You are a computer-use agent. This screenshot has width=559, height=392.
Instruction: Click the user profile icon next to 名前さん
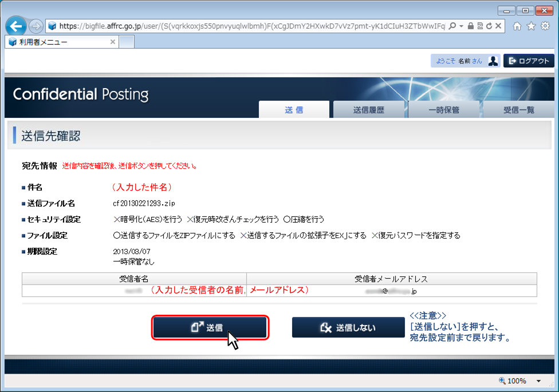493,60
